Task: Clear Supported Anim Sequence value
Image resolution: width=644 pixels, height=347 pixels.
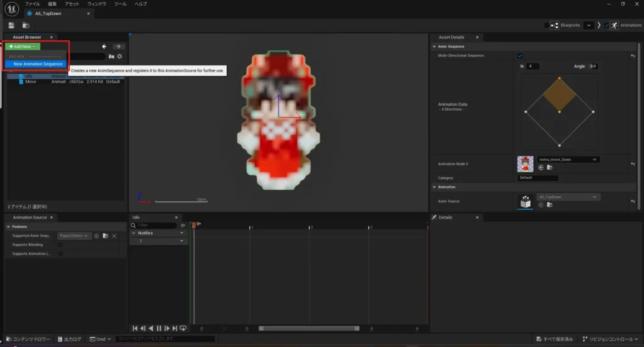Action: pos(114,236)
